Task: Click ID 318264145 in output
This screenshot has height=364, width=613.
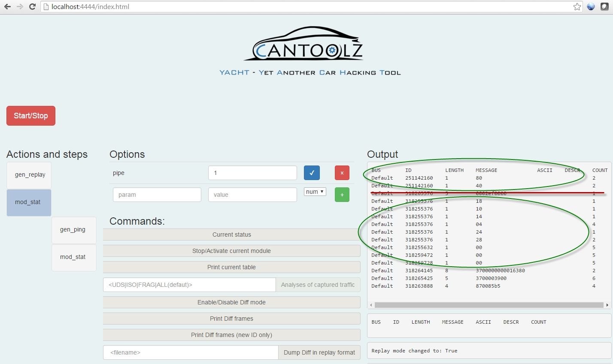Action: [x=419, y=271]
